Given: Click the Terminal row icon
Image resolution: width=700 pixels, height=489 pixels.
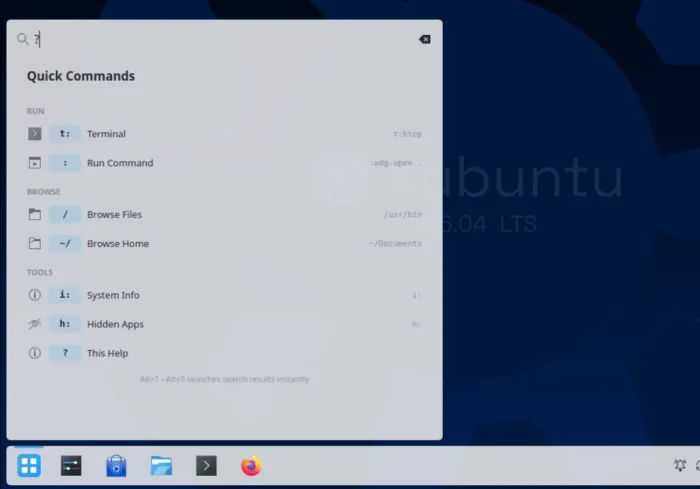Looking at the screenshot, I should pos(35,134).
